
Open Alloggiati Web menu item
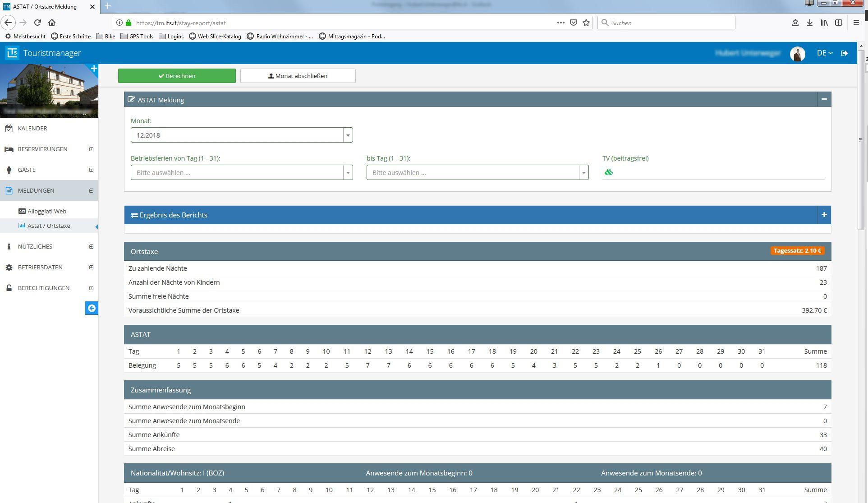[46, 211]
